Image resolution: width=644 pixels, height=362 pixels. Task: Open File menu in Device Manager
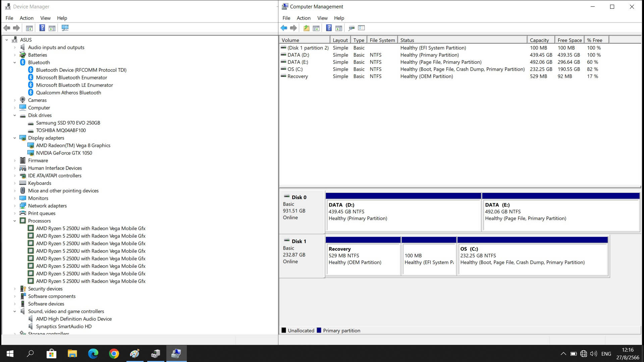coord(9,18)
